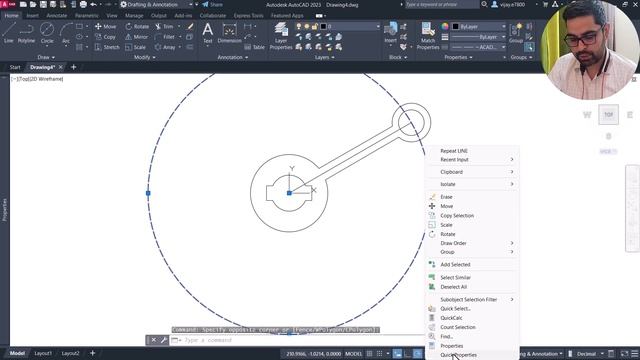Click the Rotate tool in Modify panel
This screenshot has height=360, width=640.
(x=137, y=27)
